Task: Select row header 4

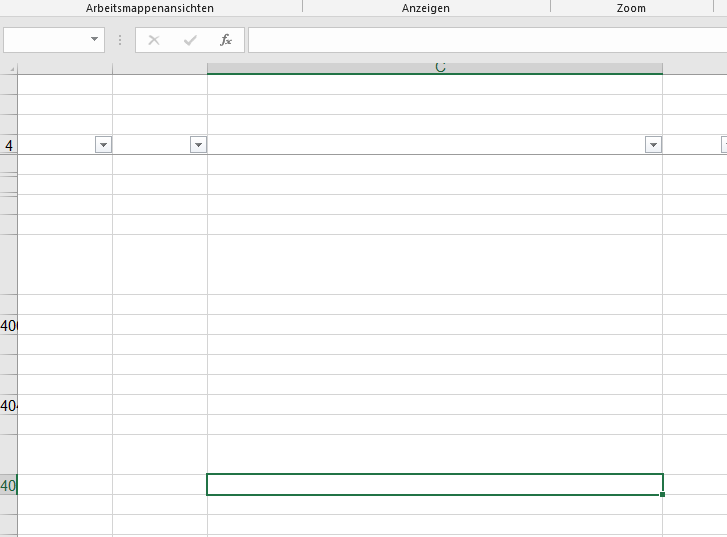Action: [x=9, y=145]
